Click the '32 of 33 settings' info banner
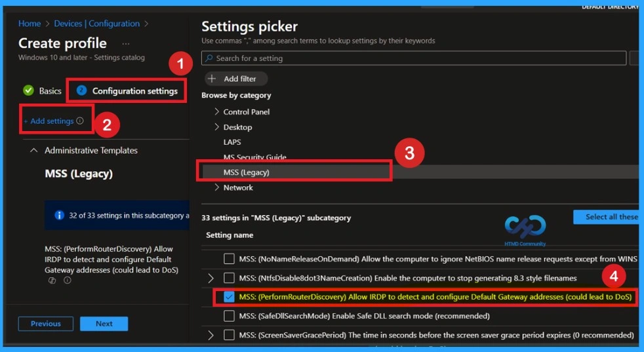 [x=117, y=215]
